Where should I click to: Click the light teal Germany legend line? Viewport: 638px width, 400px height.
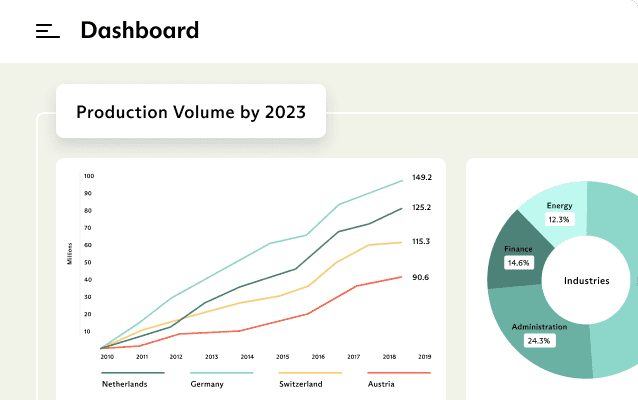[x=222, y=373]
